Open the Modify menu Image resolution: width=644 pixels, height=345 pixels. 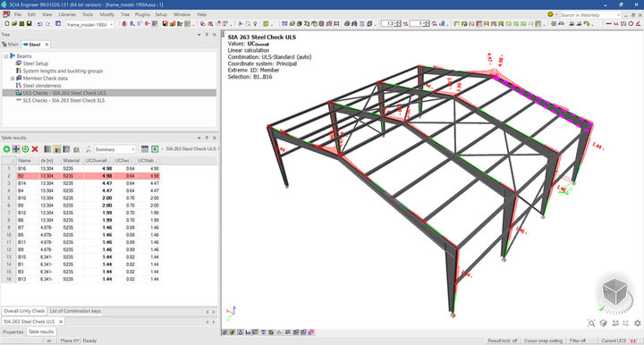106,14
